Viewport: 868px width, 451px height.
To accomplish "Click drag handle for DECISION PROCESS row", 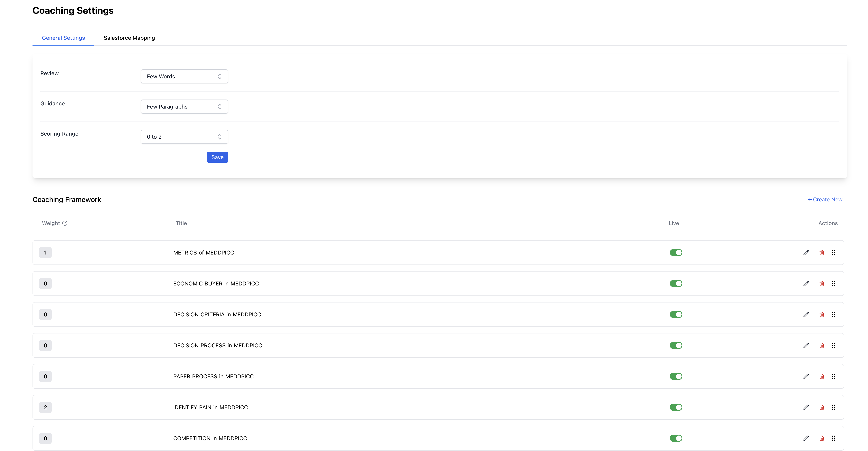I will pyautogui.click(x=834, y=345).
